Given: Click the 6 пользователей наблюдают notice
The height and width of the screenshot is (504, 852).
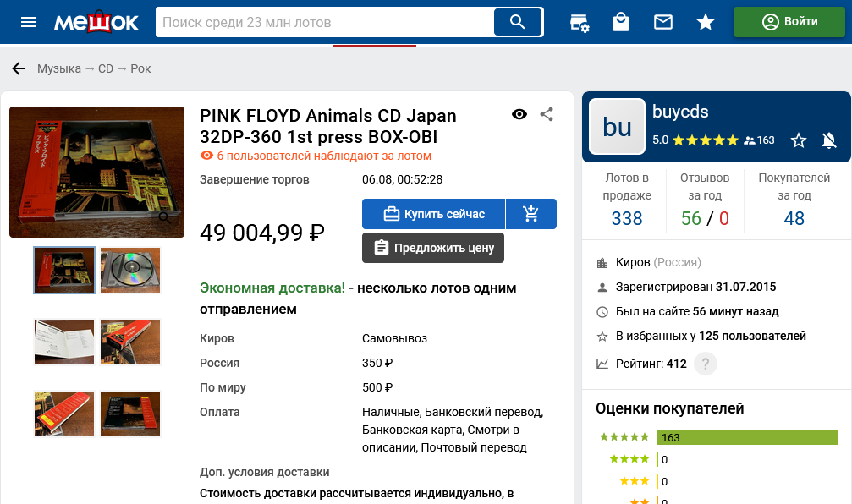Looking at the screenshot, I should click(316, 156).
